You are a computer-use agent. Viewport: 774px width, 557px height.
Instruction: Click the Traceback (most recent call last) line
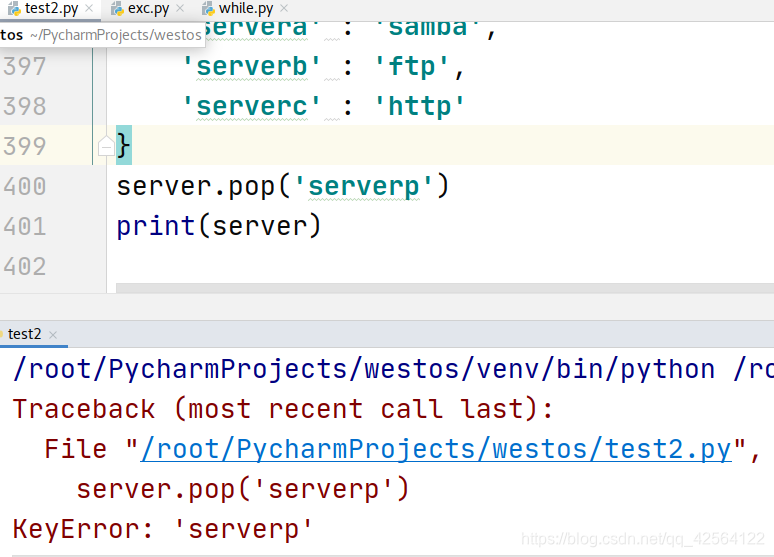(283, 409)
